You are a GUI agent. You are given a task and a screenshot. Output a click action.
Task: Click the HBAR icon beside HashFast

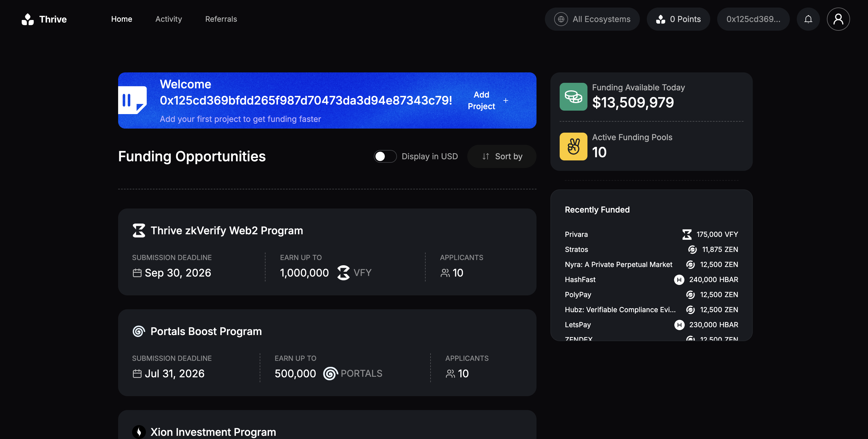(679, 280)
